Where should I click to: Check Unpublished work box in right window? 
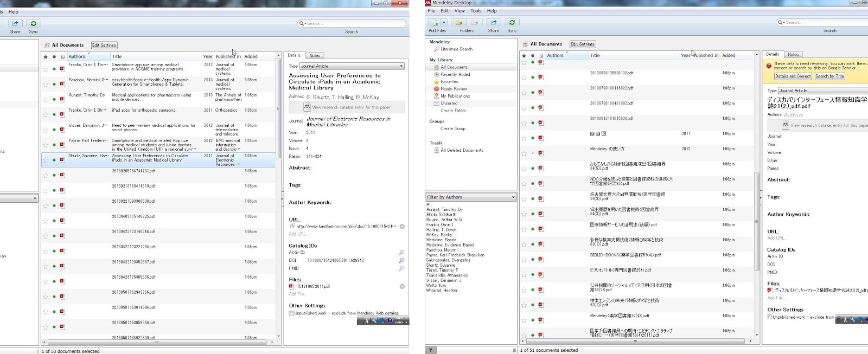click(770, 317)
